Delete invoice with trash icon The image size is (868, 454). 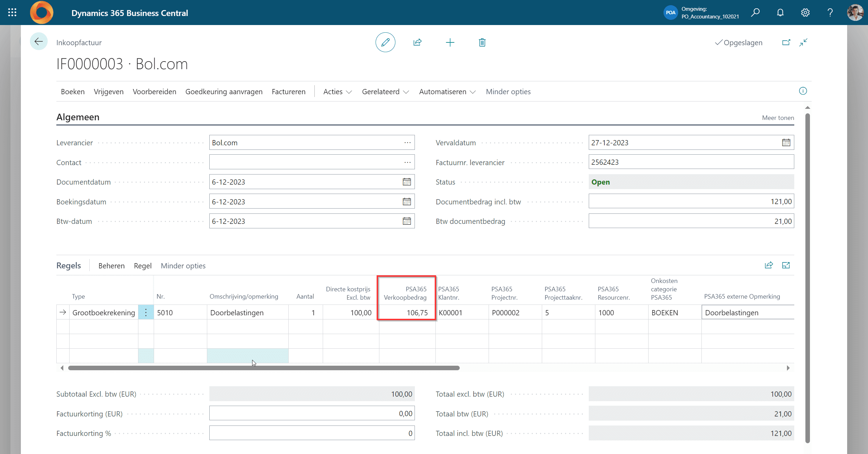point(482,42)
